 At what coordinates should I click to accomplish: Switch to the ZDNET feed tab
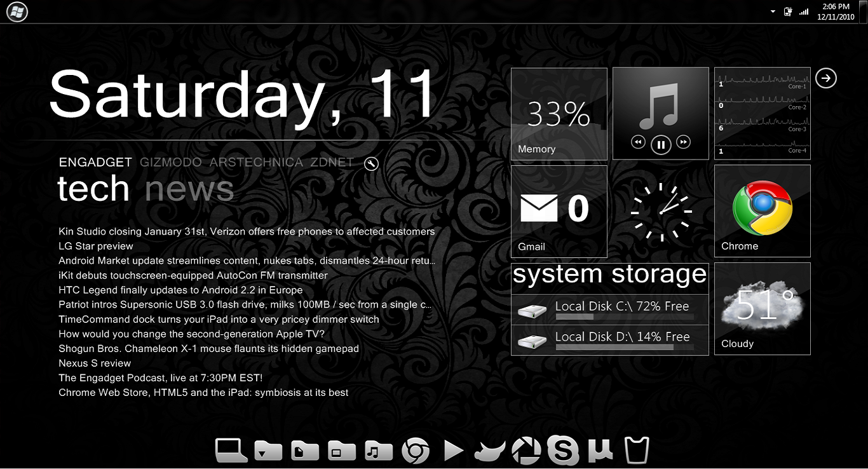[332, 163]
